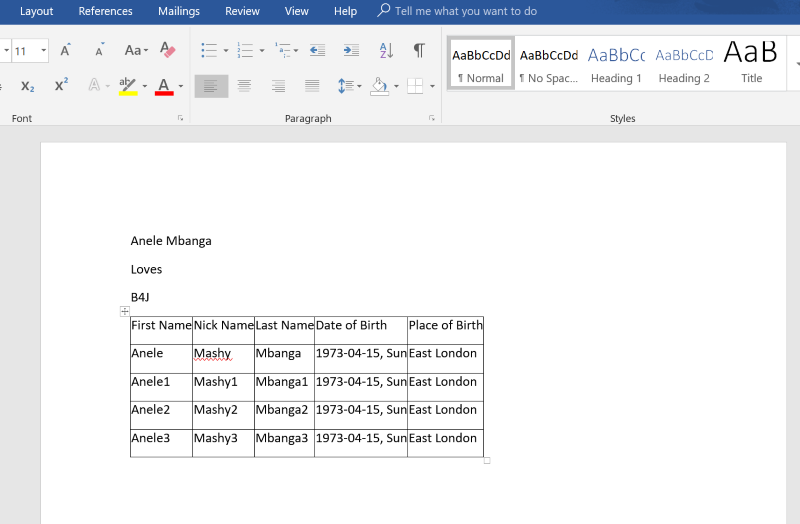Insert a numbered list
Screen dimensions: 800x524
click(x=245, y=50)
